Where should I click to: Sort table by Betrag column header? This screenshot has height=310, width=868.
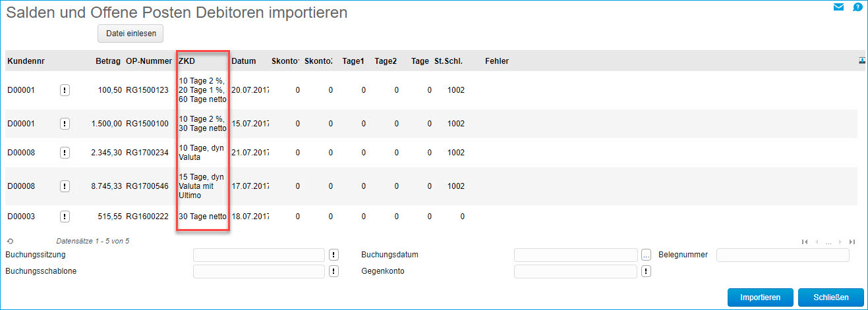coord(108,61)
